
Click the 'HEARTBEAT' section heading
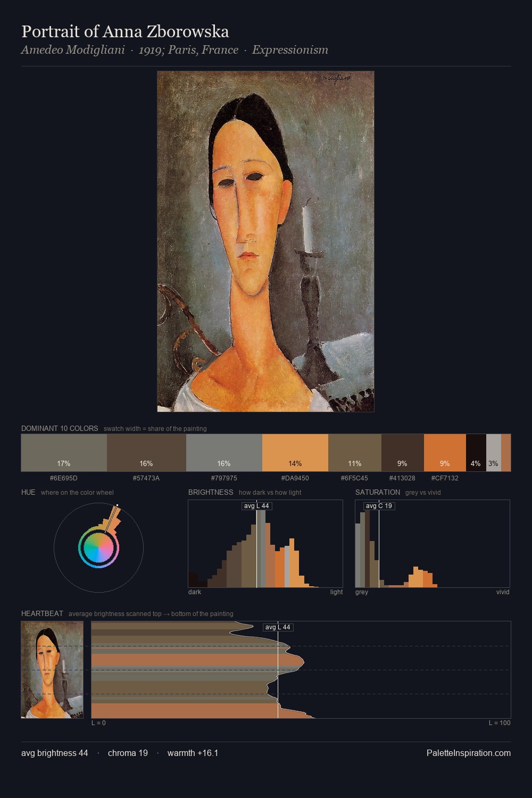[x=42, y=613]
